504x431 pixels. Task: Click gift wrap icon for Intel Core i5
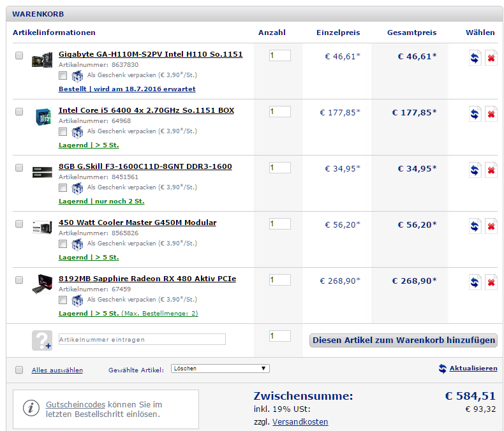(x=77, y=133)
